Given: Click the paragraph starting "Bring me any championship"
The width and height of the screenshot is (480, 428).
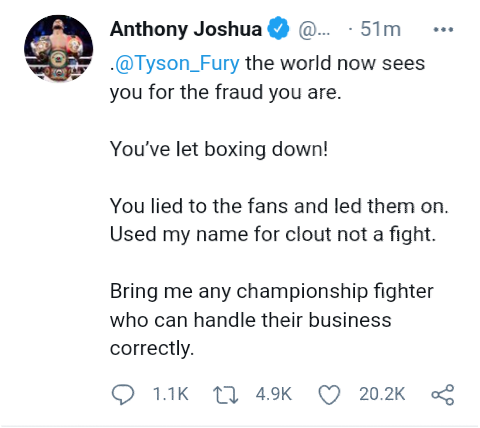Looking at the screenshot, I should (x=272, y=320).
